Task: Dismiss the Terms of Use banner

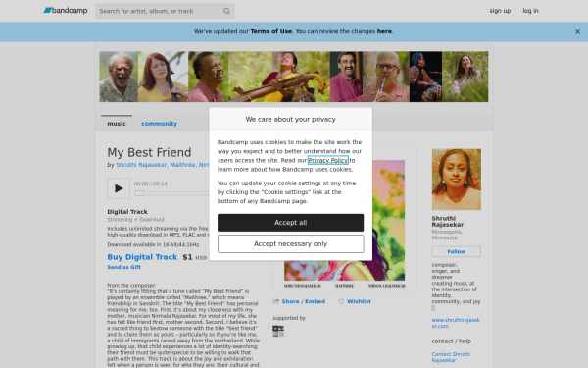Action: [x=577, y=32]
